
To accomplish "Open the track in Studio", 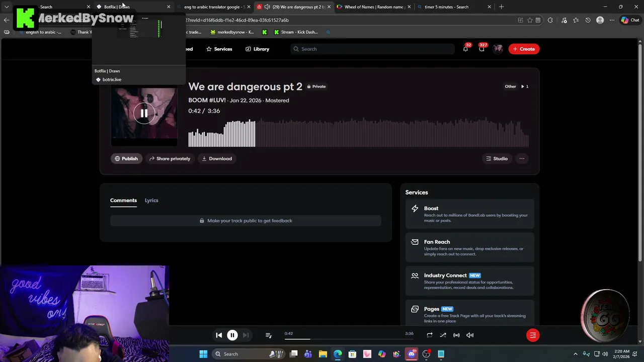I will pyautogui.click(x=497, y=158).
